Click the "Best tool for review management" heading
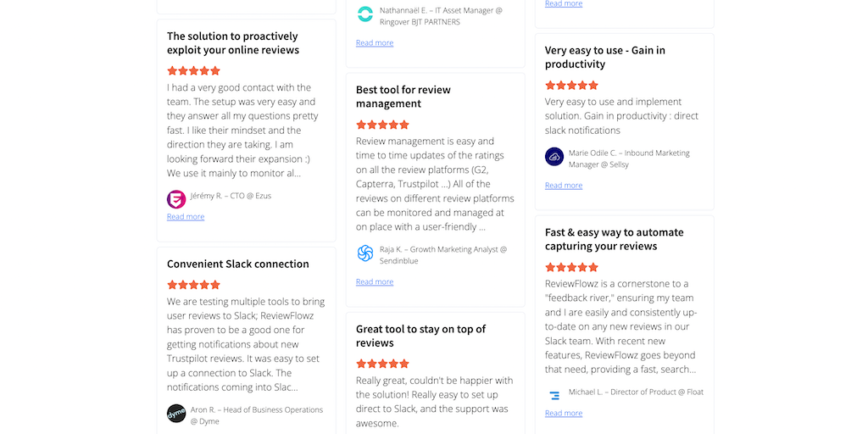868x434 pixels. [403, 97]
